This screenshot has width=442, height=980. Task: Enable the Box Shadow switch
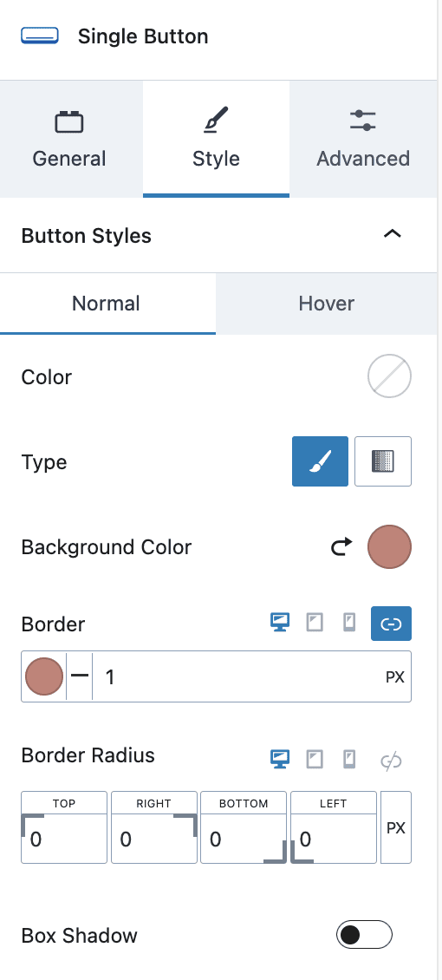364,935
